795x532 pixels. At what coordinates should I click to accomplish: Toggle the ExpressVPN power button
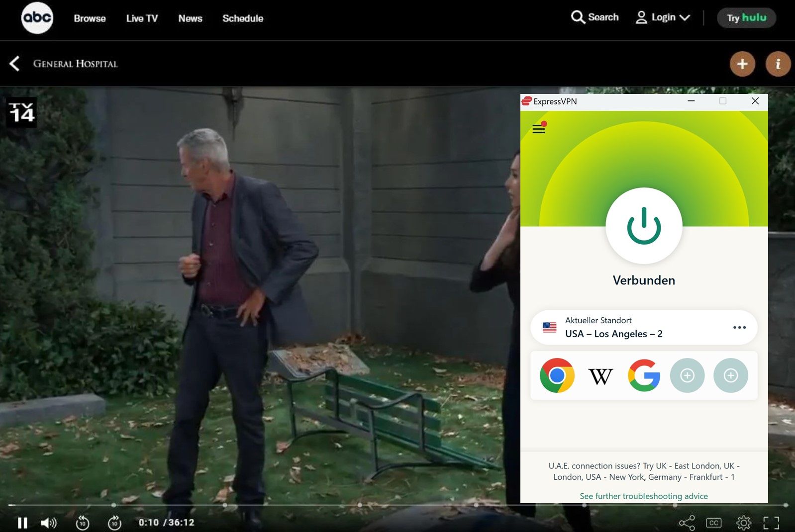(x=644, y=226)
